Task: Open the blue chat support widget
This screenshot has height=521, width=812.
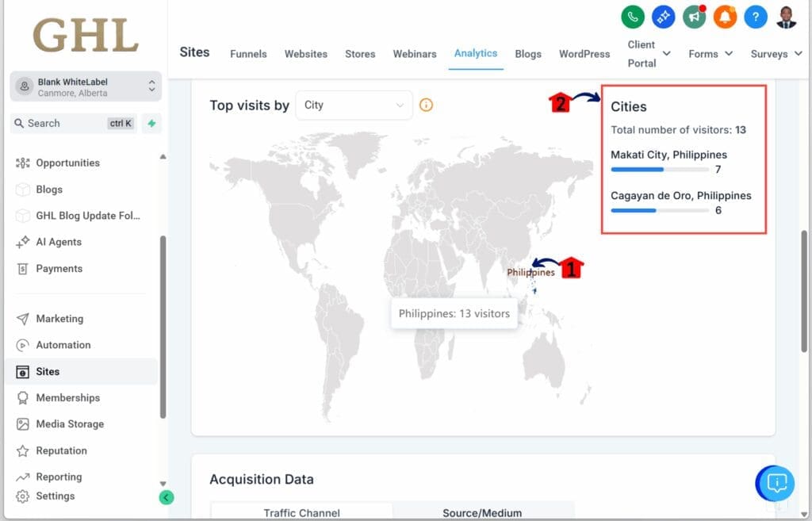Action: (777, 482)
